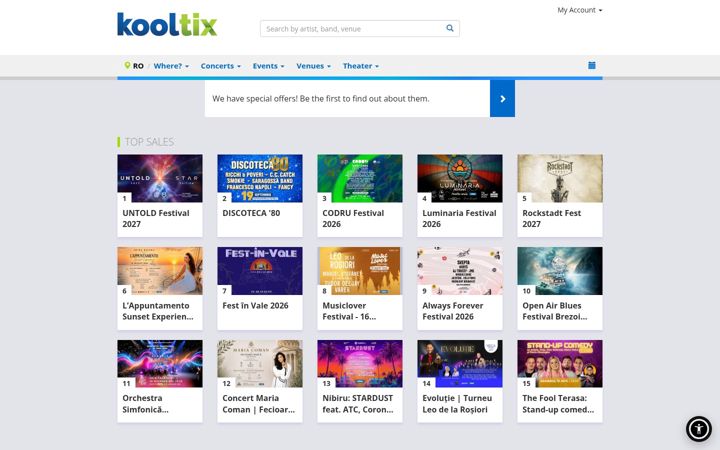This screenshot has width=720, height=450.
Task: Click the Luminaria Festival 2026 title
Action: [459, 219]
